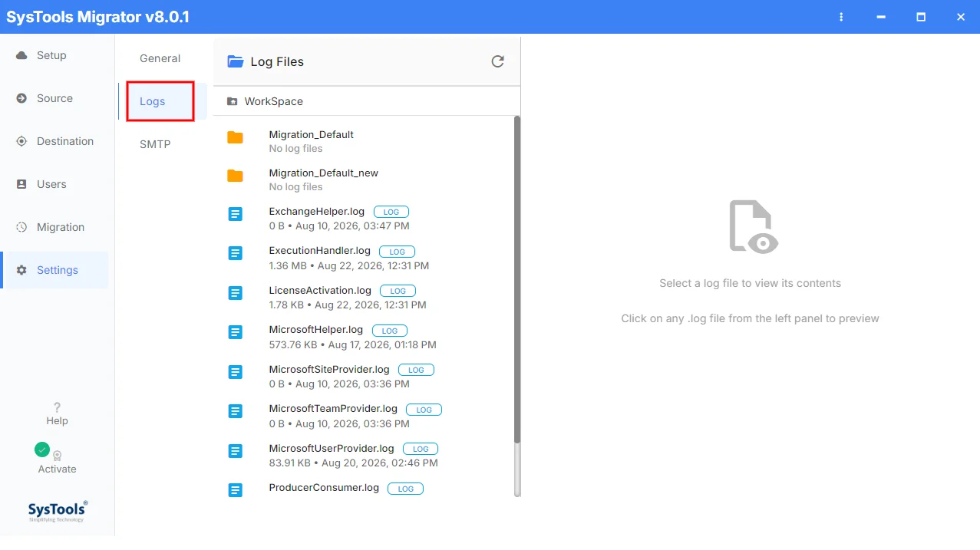Click the LOG badge next to MicrosoftSiteProvider.log
The image size is (980, 550).
pos(416,370)
